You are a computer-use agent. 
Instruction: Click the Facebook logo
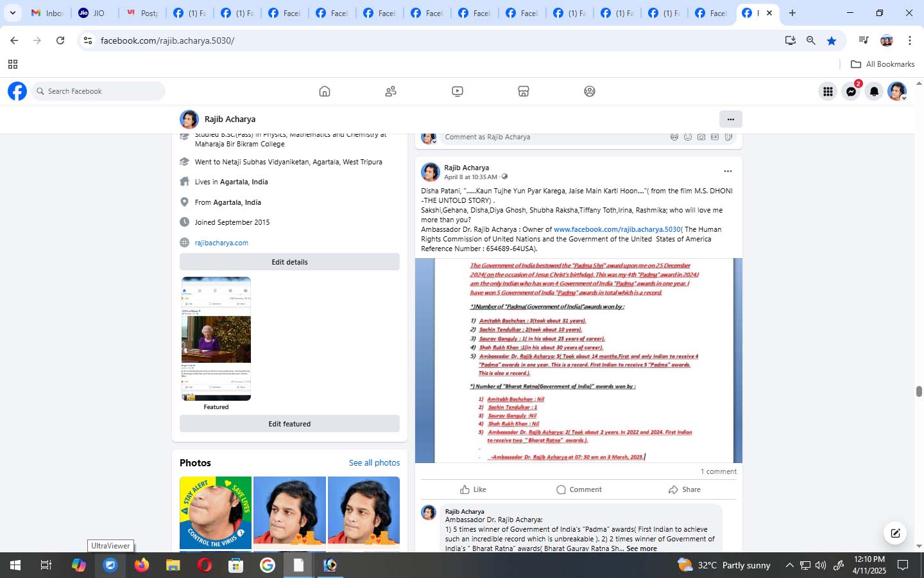[x=17, y=91]
